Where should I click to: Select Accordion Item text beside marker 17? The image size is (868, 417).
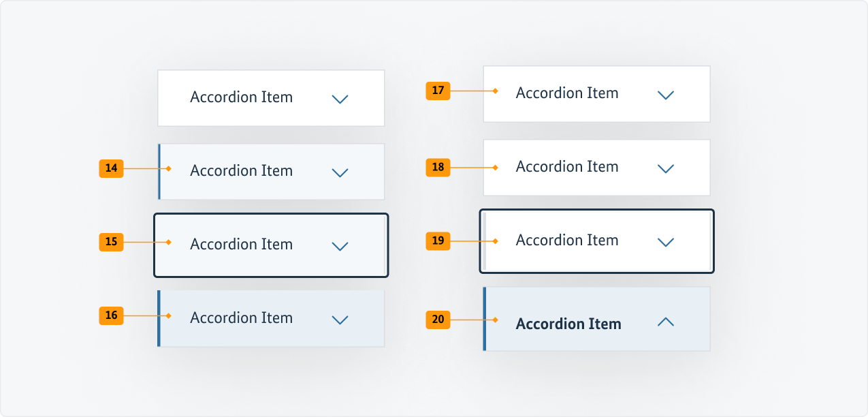[x=567, y=93]
